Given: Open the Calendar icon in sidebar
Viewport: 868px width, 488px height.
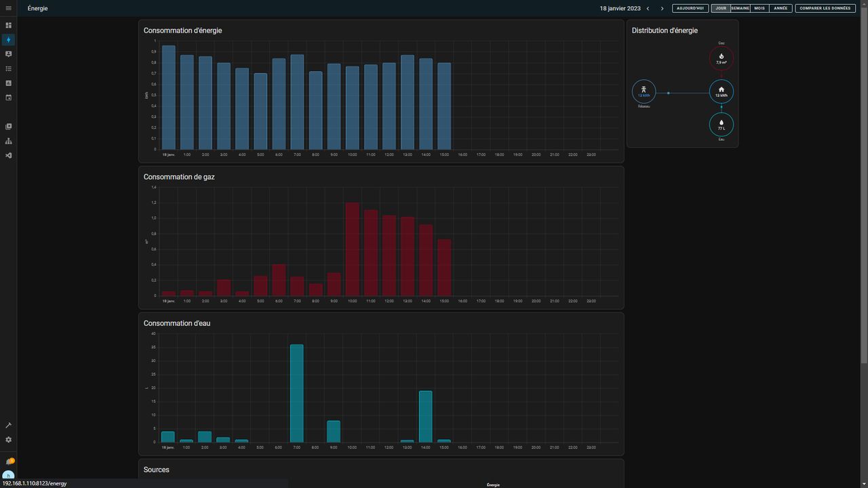Looking at the screenshot, I should (x=8, y=98).
